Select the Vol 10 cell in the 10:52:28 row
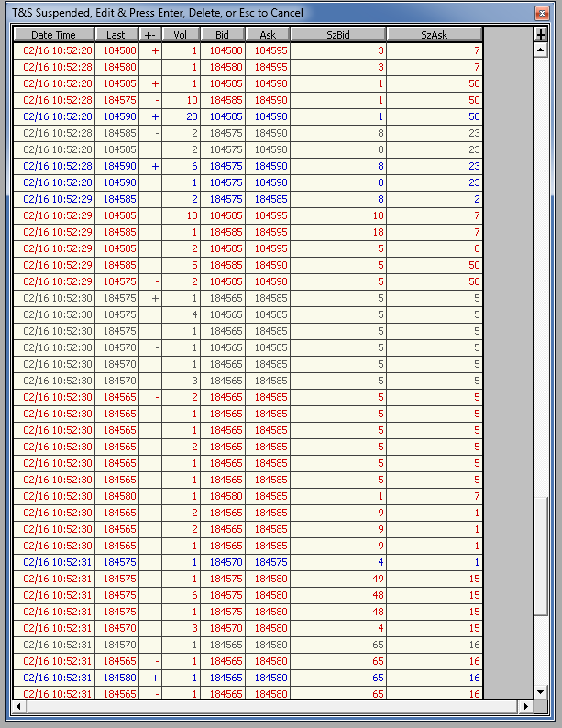Screen dimensions: 562x728 (181, 100)
